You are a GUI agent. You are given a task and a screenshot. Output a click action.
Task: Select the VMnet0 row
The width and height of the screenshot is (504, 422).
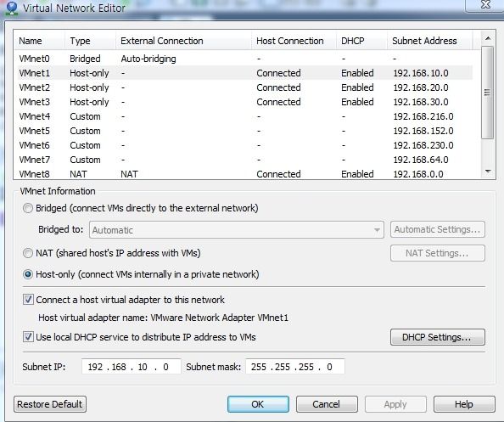[x=245, y=59]
